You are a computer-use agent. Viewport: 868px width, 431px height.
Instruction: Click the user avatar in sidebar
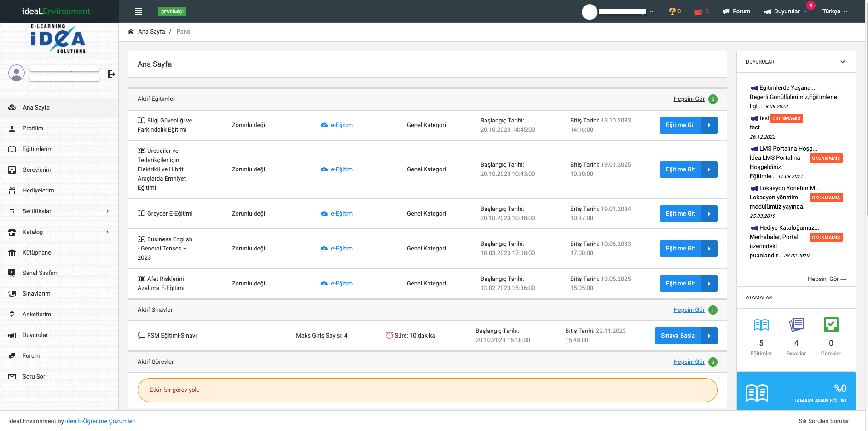click(17, 73)
